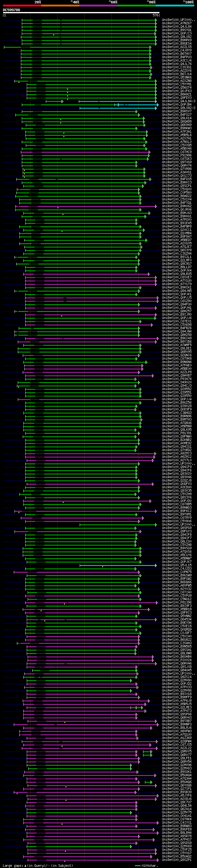Select the DC599786 query name
The width and height of the screenshot is (197, 868).
click(11, 10)
